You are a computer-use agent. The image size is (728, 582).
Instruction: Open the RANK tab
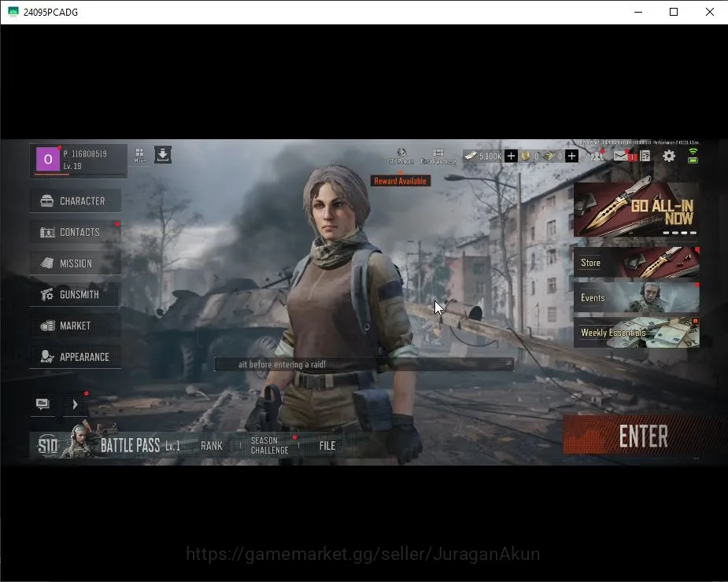pos(212,446)
